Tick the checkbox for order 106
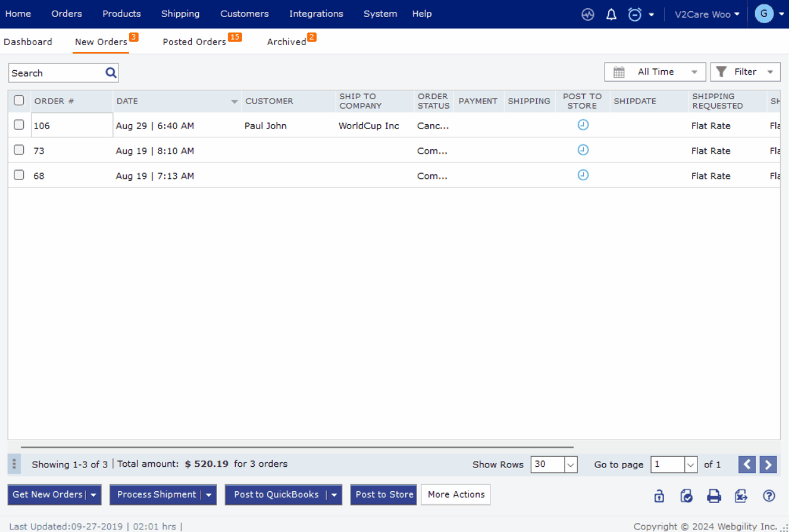The width and height of the screenshot is (789, 532). click(x=19, y=125)
